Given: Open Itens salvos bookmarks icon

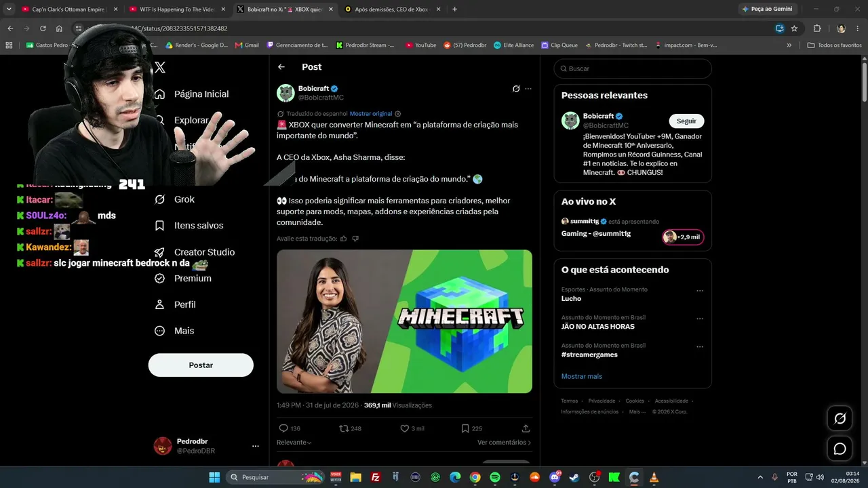Looking at the screenshot, I should (160, 226).
